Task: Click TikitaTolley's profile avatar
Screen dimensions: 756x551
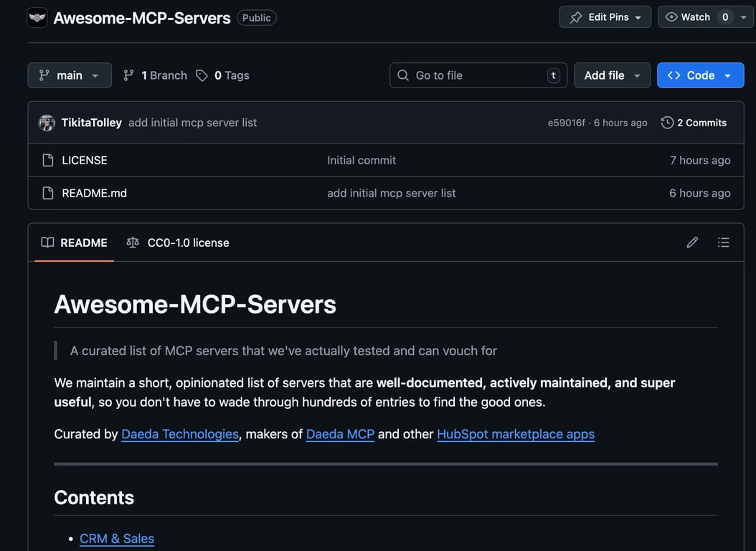Action: click(47, 122)
